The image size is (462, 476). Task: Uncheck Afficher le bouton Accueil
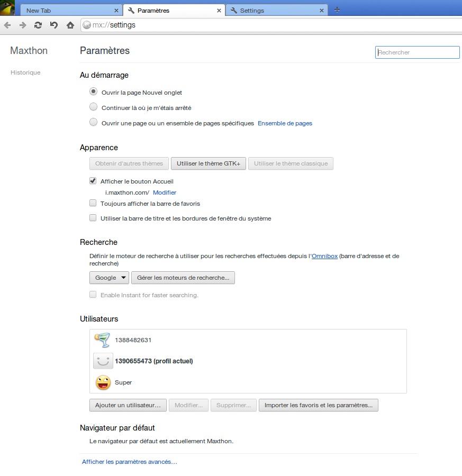(93, 181)
